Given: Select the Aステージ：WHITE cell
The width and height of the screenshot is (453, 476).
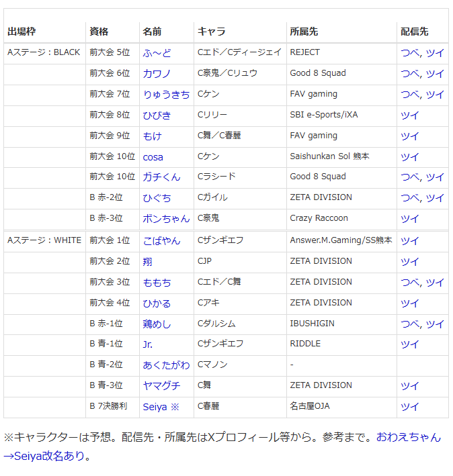Looking at the screenshot, I should (x=44, y=240).
